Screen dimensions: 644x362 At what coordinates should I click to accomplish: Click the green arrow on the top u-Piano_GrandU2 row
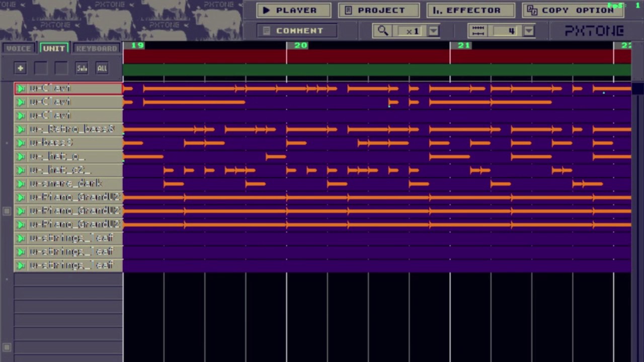(x=21, y=197)
